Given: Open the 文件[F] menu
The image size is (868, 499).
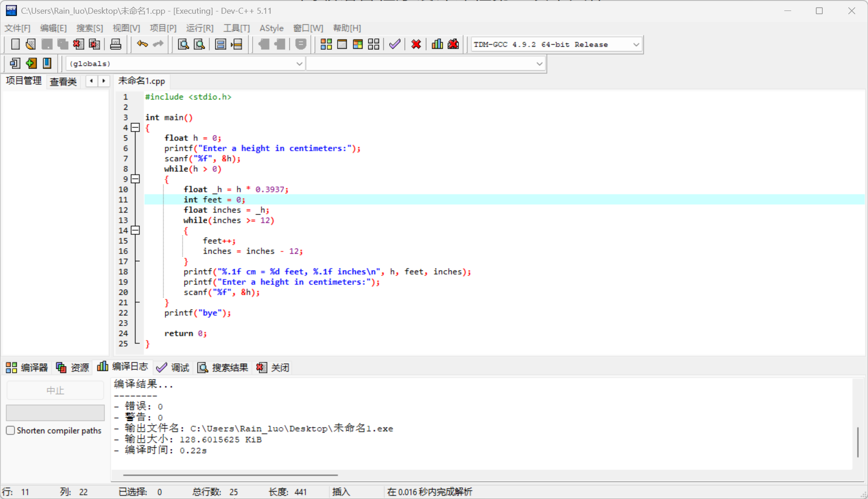Looking at the screenshot, I should pyautogui.click(x=17, y=28).
